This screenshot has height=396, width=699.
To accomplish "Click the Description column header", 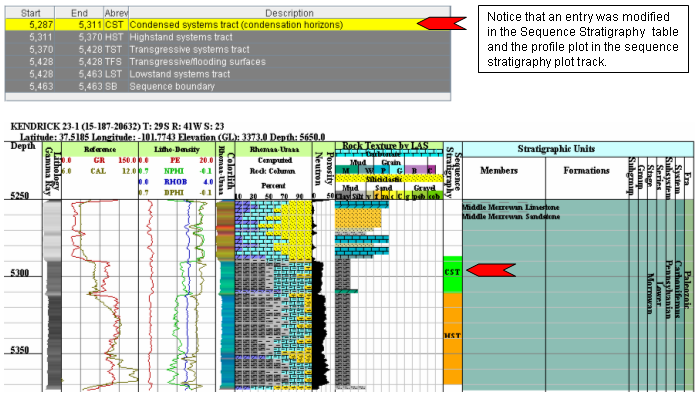I will (x=289, y=13).
